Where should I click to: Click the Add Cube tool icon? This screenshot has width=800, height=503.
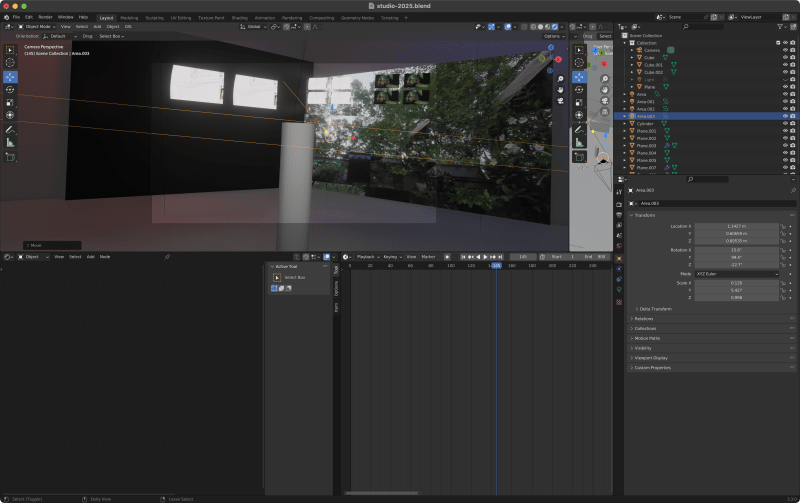coord(11,157)
